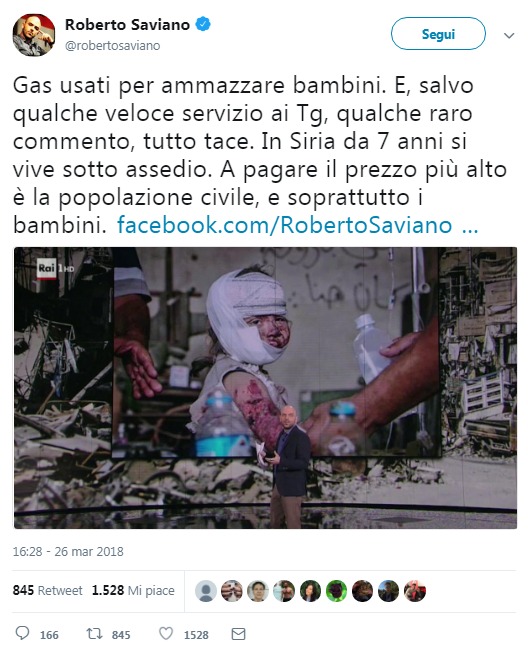Open the first grey default liker avatar
The height and width of the screenshot is (659, 528).
coord(206,590)
